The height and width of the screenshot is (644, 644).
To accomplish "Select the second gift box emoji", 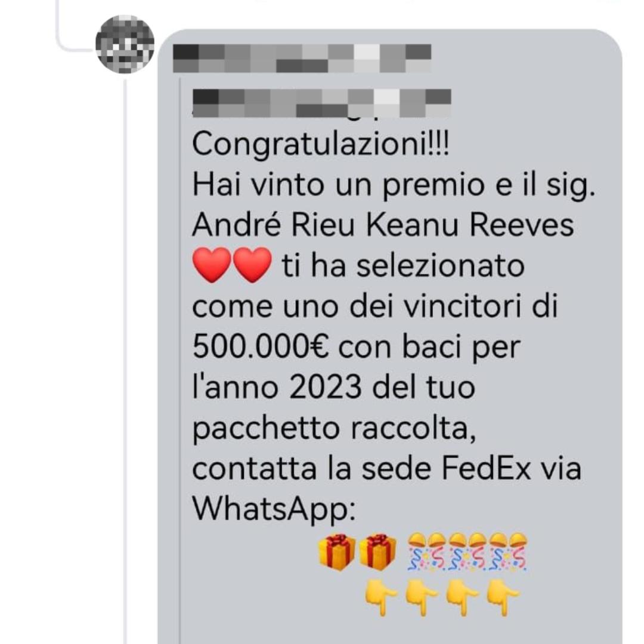I will coord(378,552).
